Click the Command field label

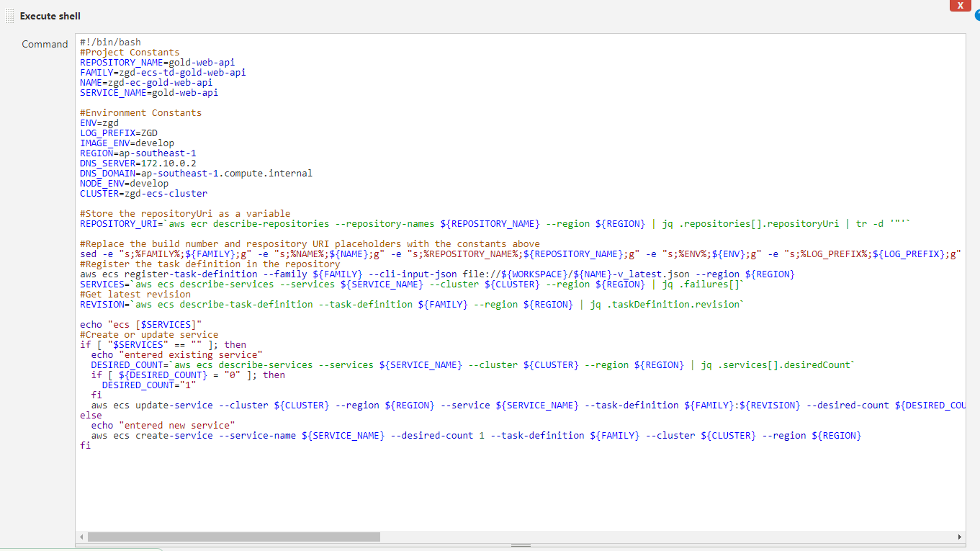tap(45, 44)
